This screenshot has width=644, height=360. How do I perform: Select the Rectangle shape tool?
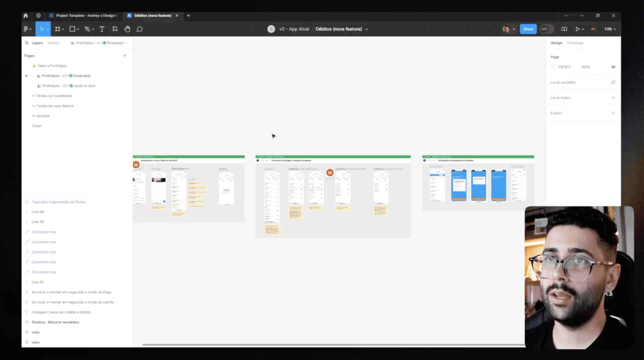pyautogui.click(x=72, y=29)
